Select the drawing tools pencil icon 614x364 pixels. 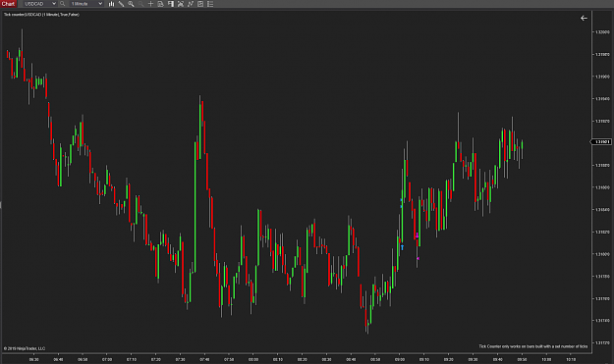121,4
